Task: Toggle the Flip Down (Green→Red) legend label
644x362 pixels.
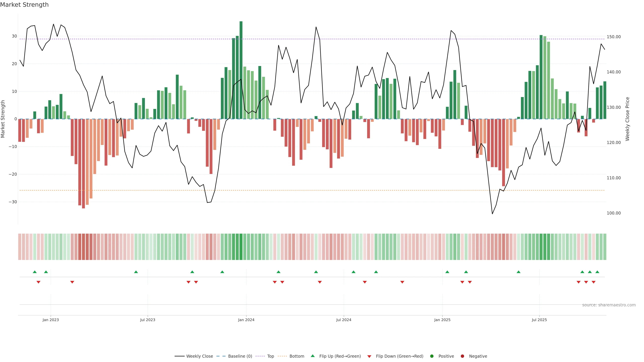Action: click(399, 356)
